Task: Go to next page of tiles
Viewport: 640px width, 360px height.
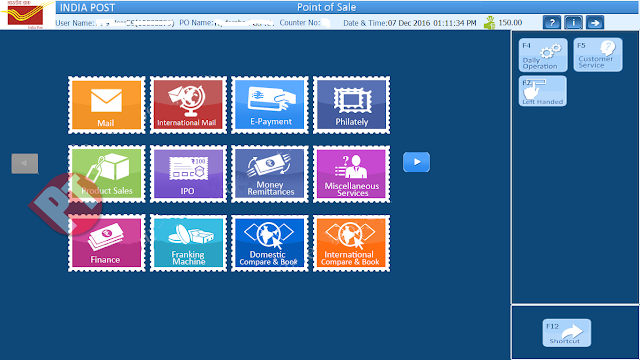Action: pos(416,162)
